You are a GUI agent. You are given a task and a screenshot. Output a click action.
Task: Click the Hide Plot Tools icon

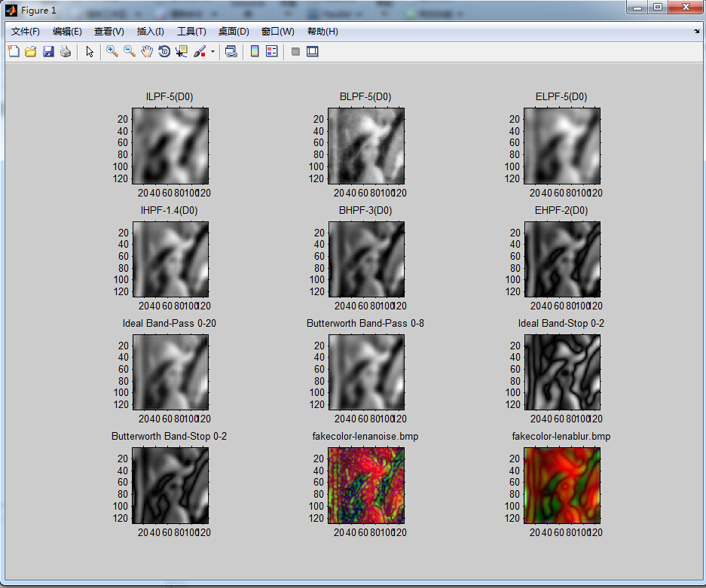[295, 51]
